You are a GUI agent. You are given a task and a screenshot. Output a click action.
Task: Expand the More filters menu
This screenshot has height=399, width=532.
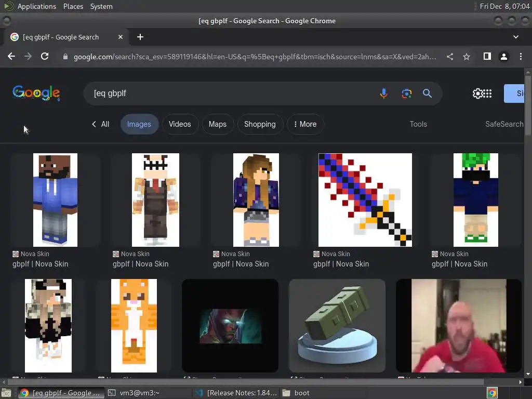click(x=305, y=124)
